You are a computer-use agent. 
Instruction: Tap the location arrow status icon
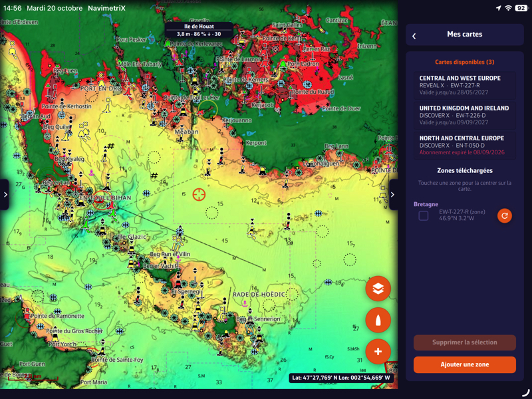pos(498,8)
